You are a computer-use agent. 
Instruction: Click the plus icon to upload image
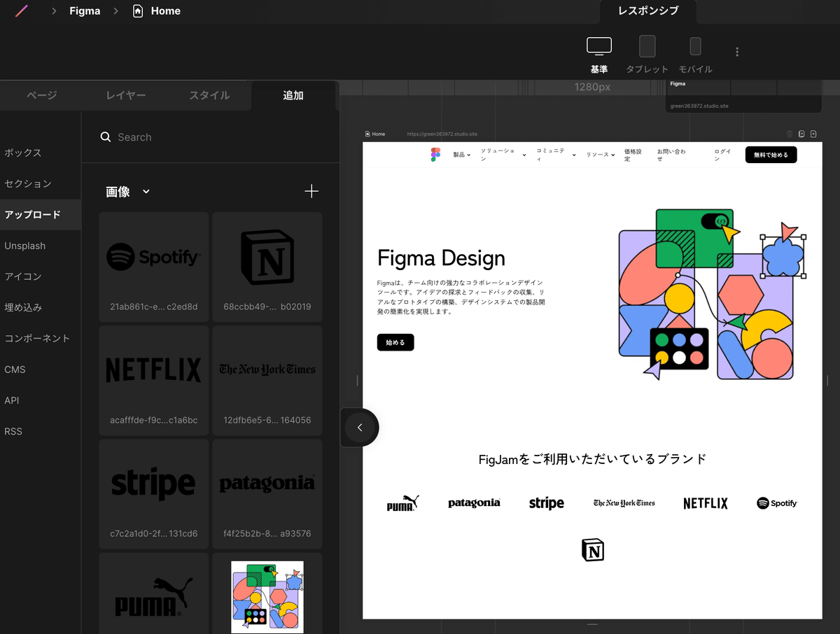point(311,192)
